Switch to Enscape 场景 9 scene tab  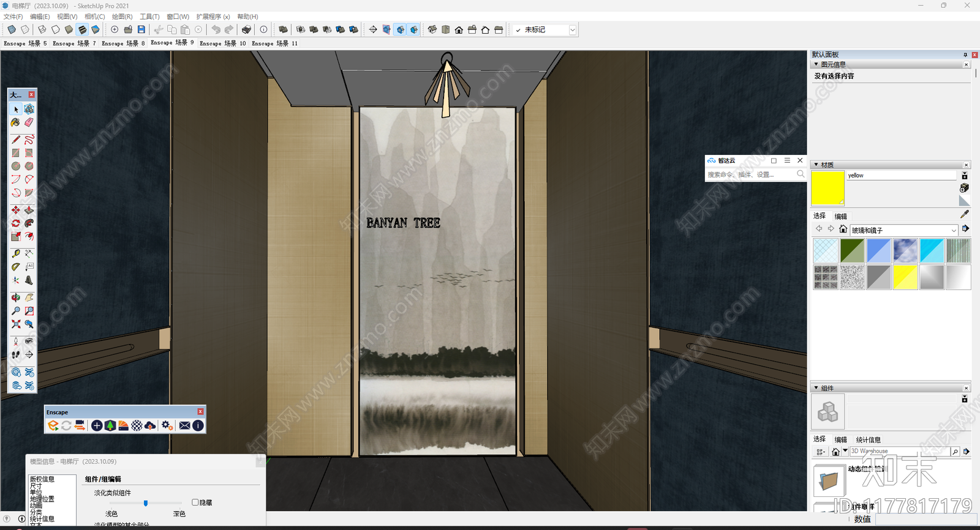tap(172, 43)
